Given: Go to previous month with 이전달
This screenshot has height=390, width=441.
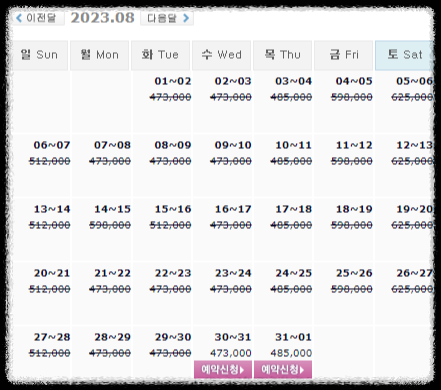Looking at the screenshot, I should click(x=38, y=18).
